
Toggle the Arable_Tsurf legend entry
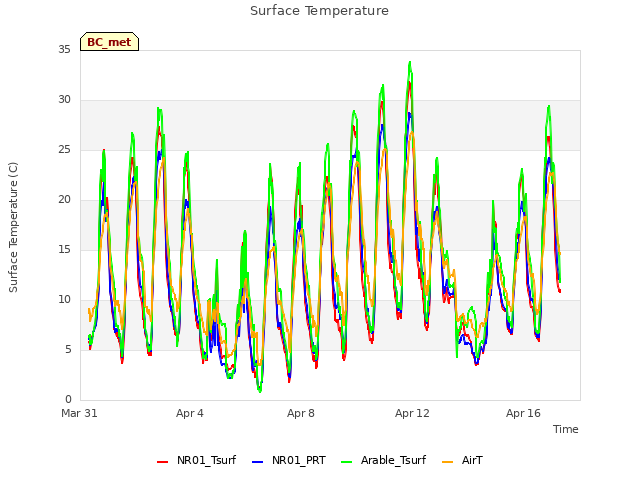tap(384, 461)
